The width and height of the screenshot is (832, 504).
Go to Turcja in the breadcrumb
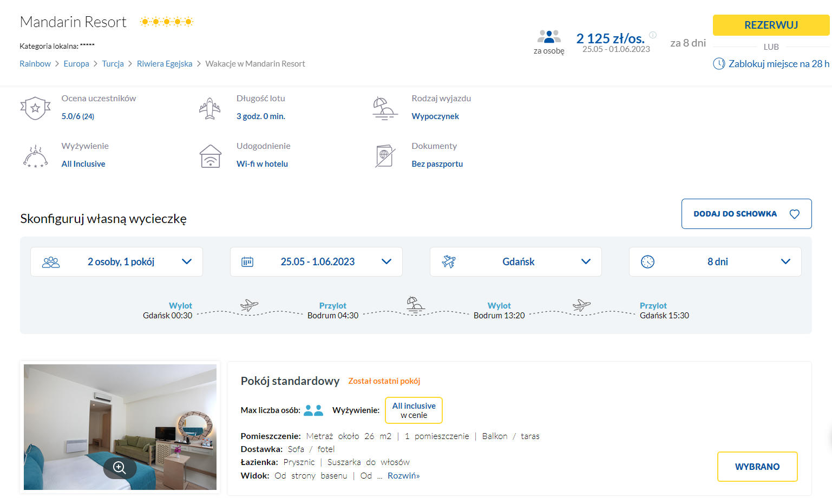point(113,64)
